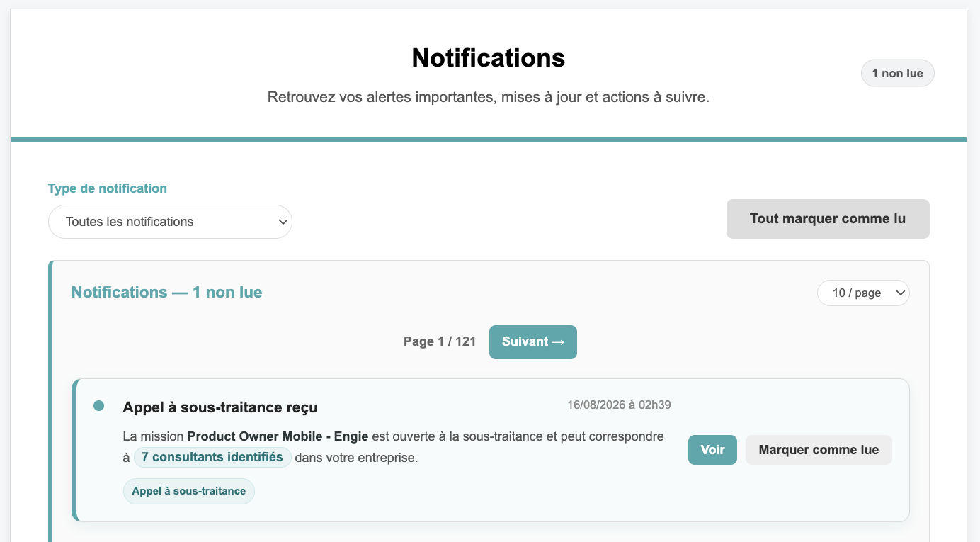Image resolution: width=980 pixels, height=542 pixels.
Task: Click the Notifications — 1 non lue heading
Action: pyautogui.click(x=167, y=293)
